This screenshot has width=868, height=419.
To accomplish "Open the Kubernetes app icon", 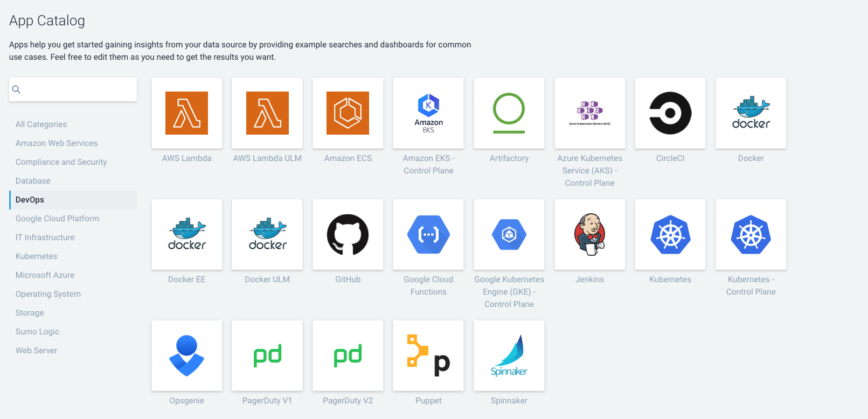I will tap(670, 234).
